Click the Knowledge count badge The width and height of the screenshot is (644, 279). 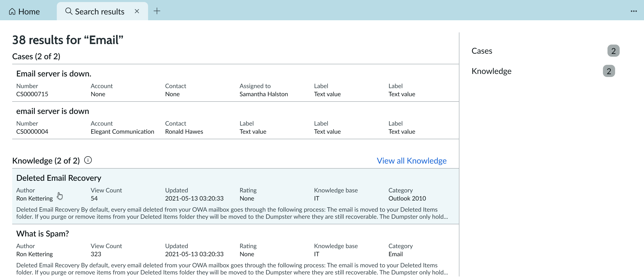tap(609, 71)
